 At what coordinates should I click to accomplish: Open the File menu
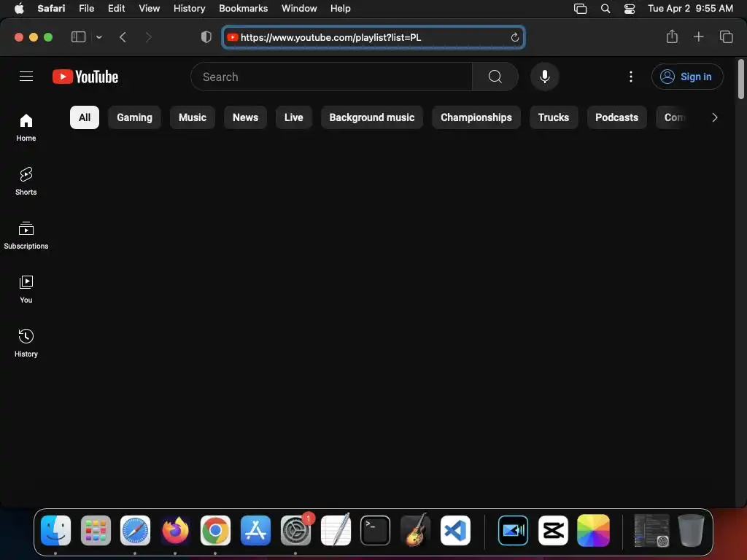pyautogui.click(x=86, y=8)
